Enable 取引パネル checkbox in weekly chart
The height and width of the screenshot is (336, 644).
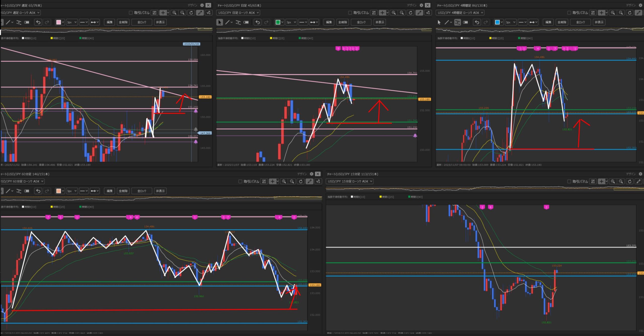pyautogui.click(x=131, y=13)
